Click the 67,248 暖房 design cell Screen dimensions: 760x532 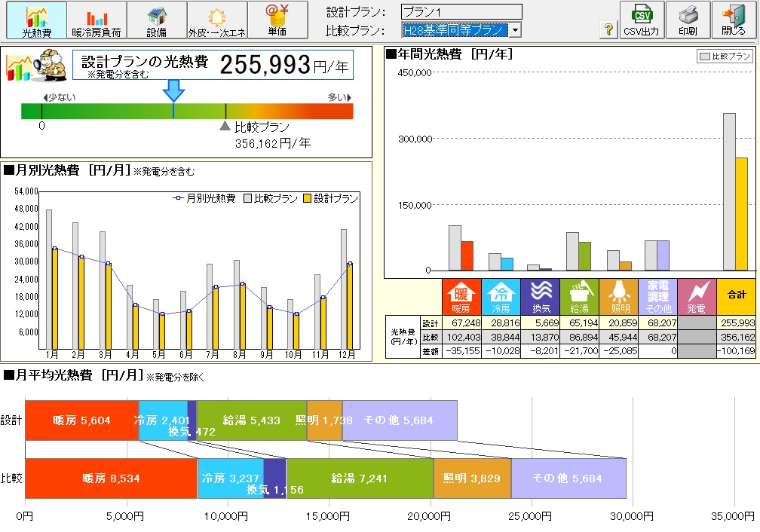[x=462, y=323]
